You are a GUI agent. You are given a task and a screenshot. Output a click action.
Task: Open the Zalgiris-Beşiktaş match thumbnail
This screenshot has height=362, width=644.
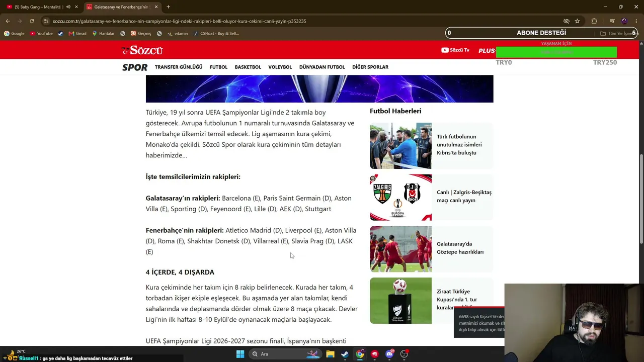click(x=400, y=198)
